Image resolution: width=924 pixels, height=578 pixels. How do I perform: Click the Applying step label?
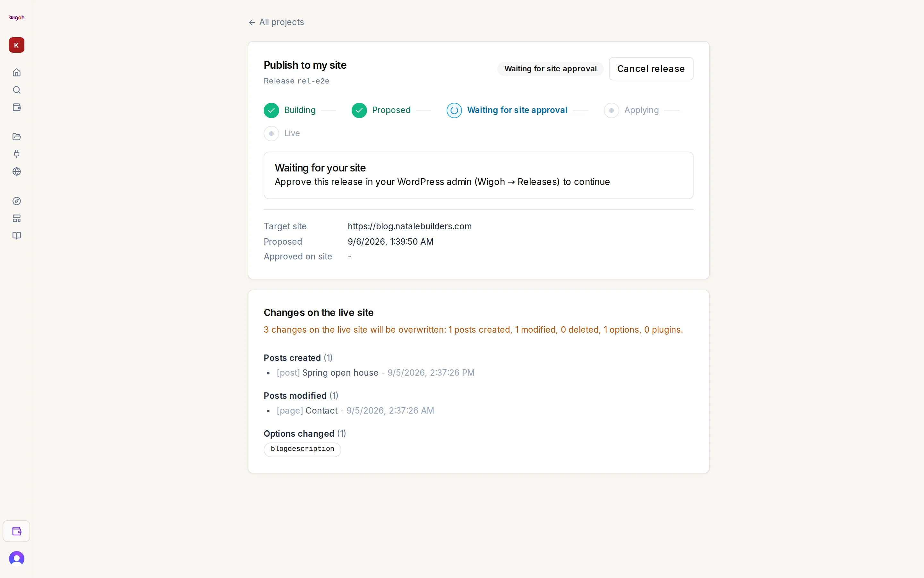coord(641,110)
